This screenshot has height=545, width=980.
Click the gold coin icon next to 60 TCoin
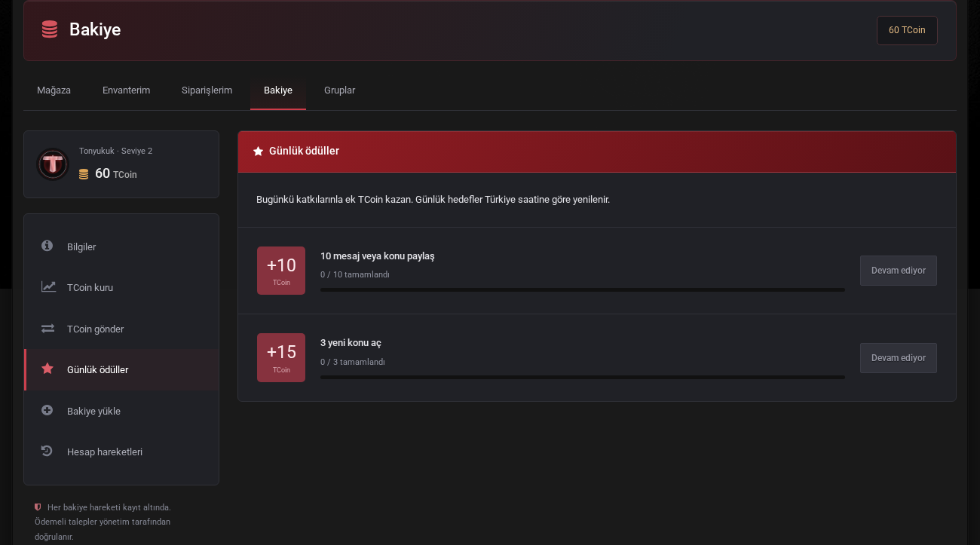(x=84, y=174)
